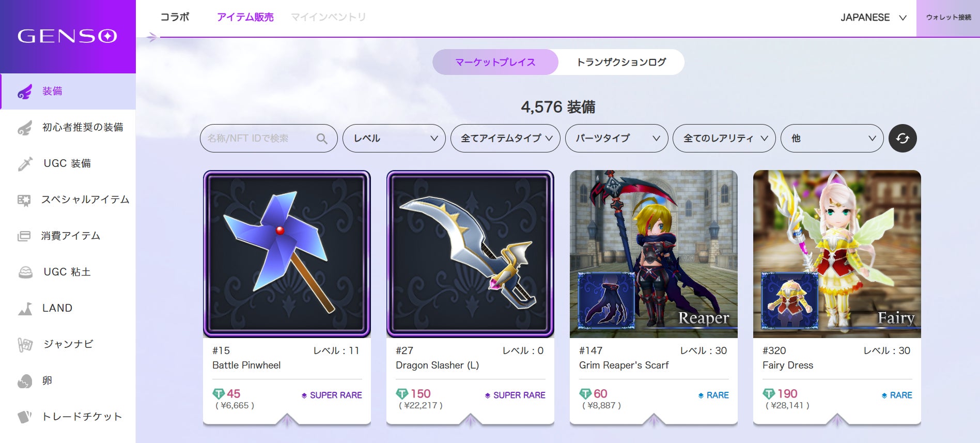
Task: Open the 装備 sidebar icon
Action: tap(25, 91)
